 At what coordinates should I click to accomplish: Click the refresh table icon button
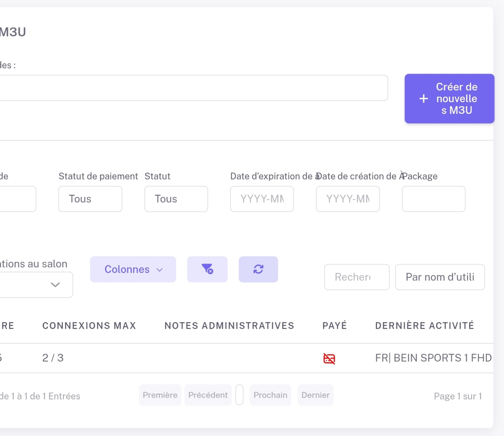click(258, 269)
